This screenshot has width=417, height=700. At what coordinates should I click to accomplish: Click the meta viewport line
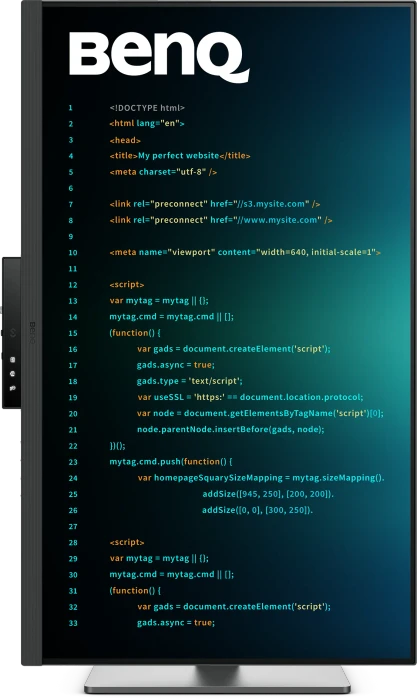(x=245, y=252)
